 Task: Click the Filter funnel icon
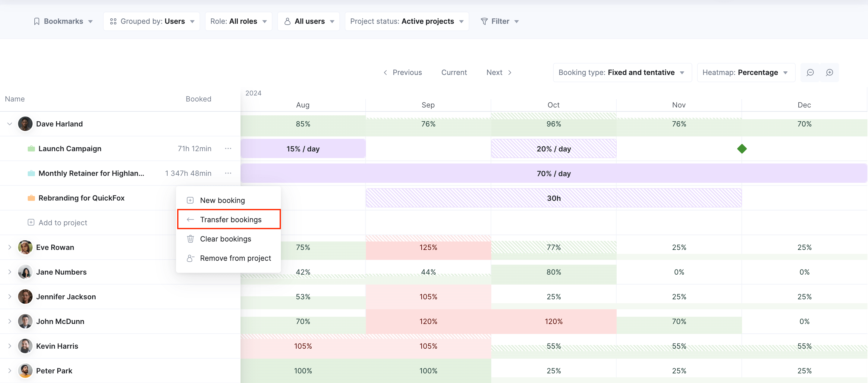[484, 22]
